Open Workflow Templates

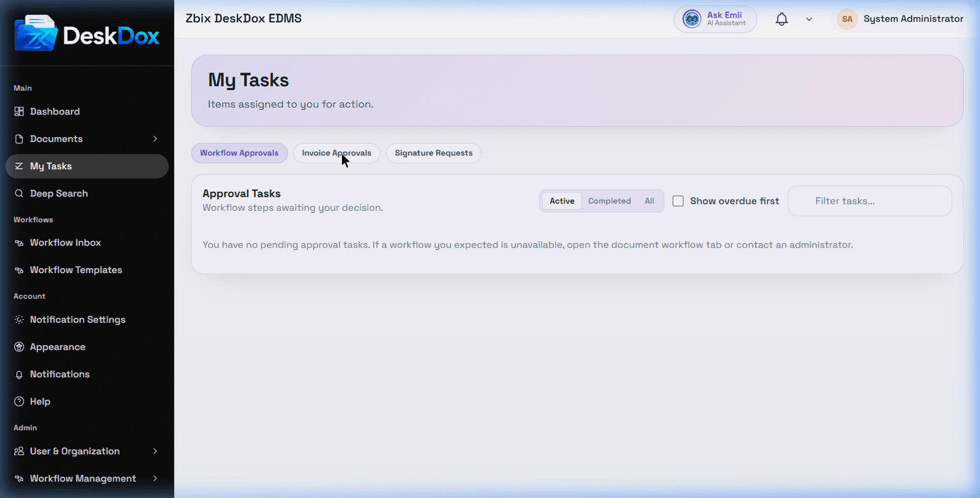click(x=87, y=270)
